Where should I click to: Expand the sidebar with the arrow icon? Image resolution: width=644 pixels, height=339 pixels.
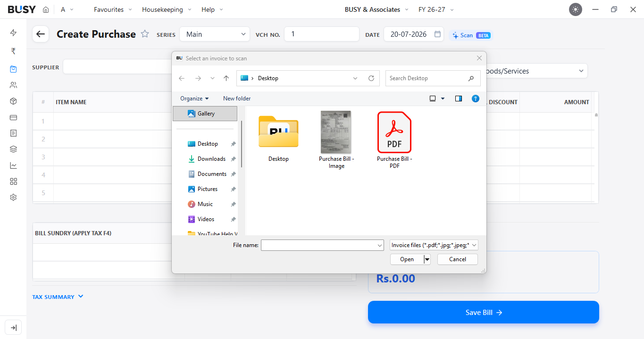point(13,328)
